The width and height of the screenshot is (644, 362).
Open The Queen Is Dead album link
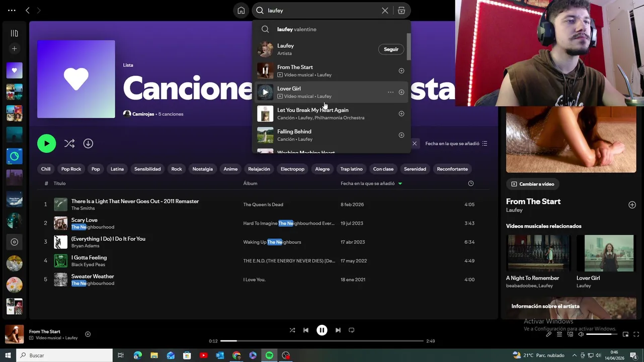[x=263, y=205]
